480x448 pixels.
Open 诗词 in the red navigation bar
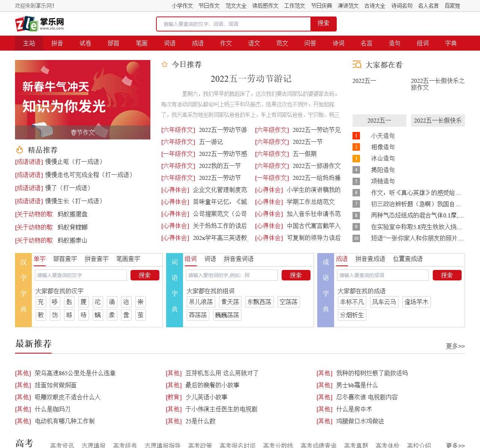[x=338, y=43]
